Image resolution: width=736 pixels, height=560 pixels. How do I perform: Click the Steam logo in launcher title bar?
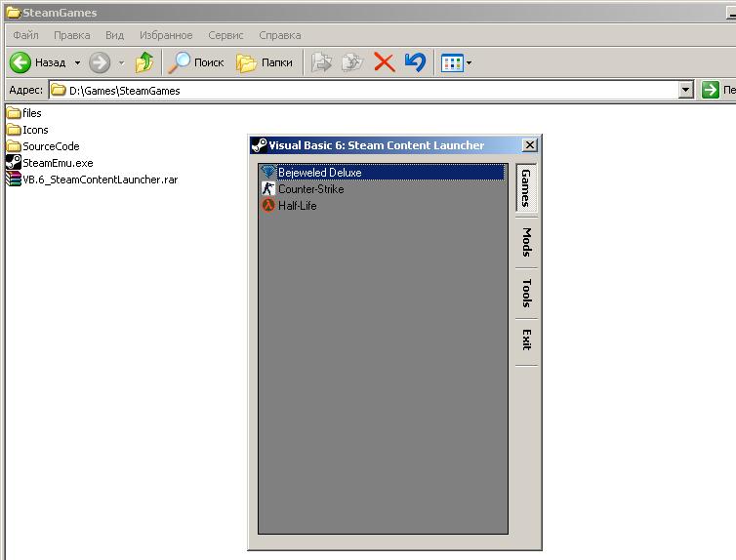(x=259, y=145)
